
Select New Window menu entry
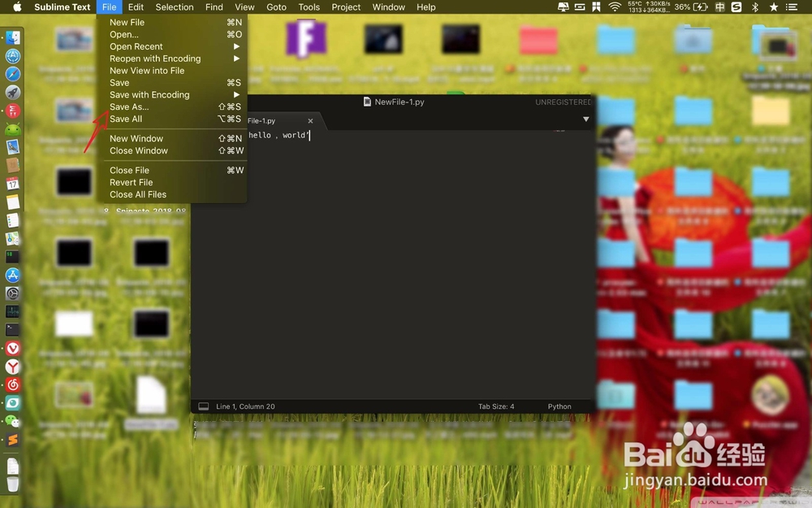pos(171,138)
